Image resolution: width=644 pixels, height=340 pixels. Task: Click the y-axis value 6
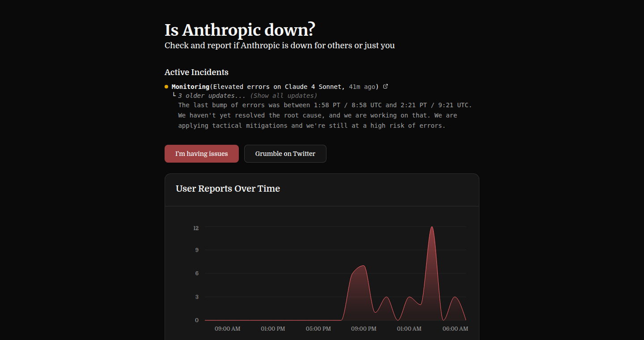click(197, 273)
